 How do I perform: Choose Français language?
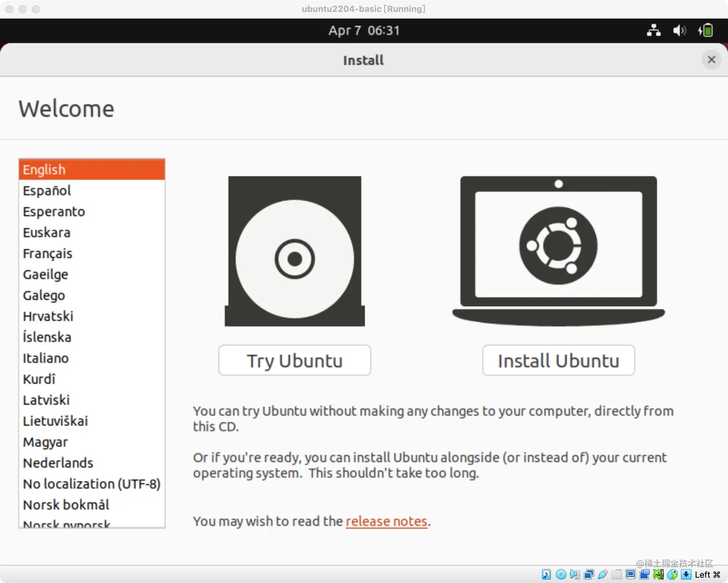pyautogui.click(x=92, y=253)
